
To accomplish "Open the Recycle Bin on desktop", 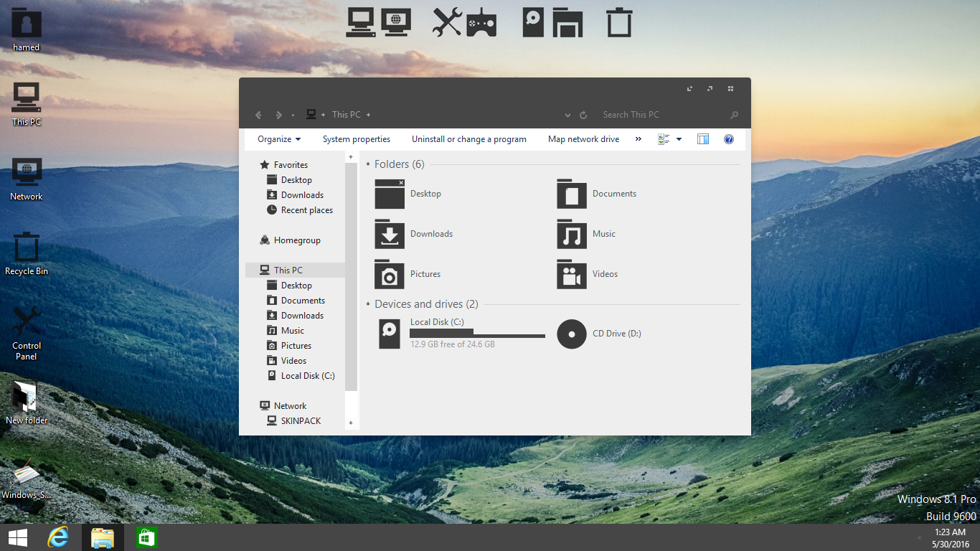I will tap(27, 248).
